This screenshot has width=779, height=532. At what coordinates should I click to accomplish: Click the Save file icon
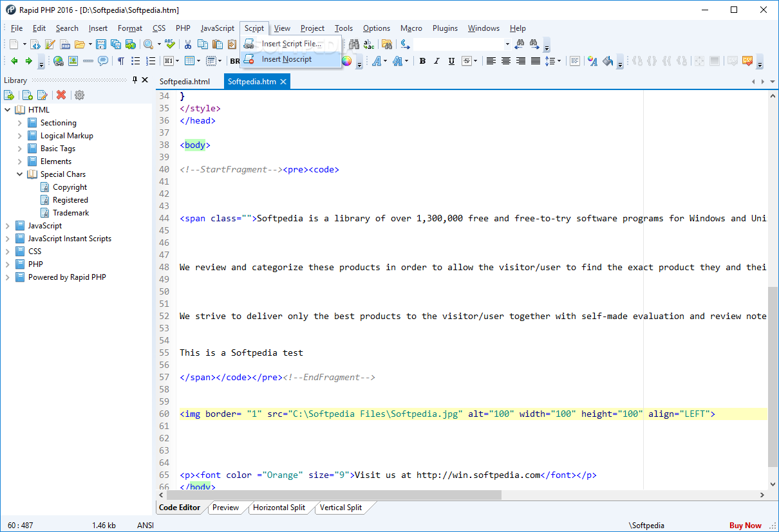101,44
